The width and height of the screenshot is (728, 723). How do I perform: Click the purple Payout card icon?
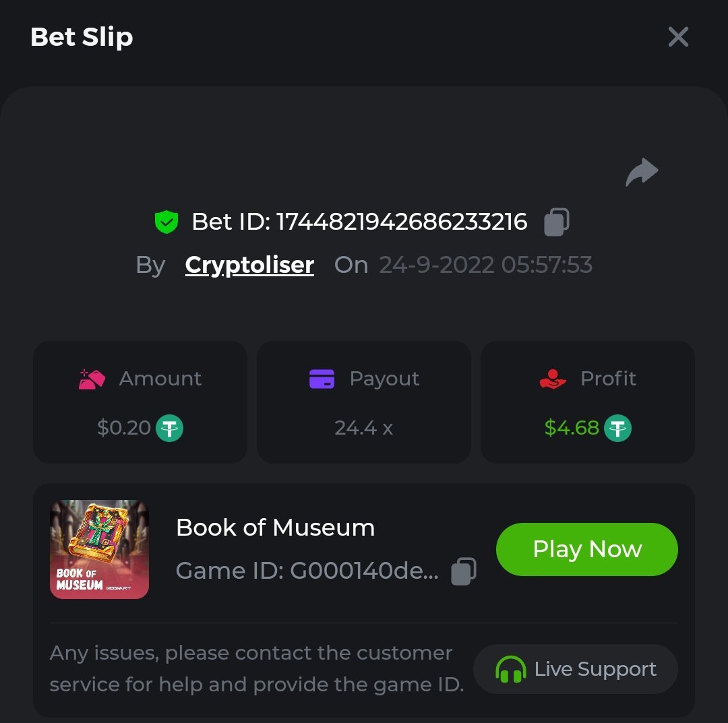pyautogui.click(x=322, y=379)
